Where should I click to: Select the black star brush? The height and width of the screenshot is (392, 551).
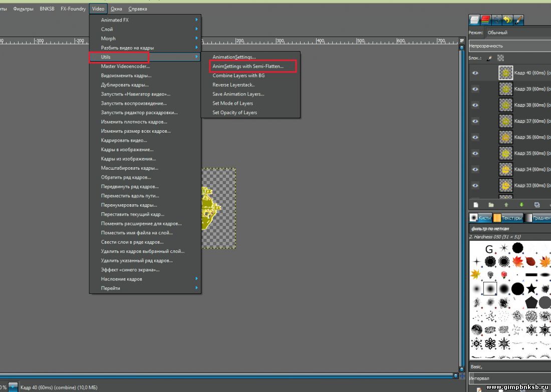tap(531, 289)
